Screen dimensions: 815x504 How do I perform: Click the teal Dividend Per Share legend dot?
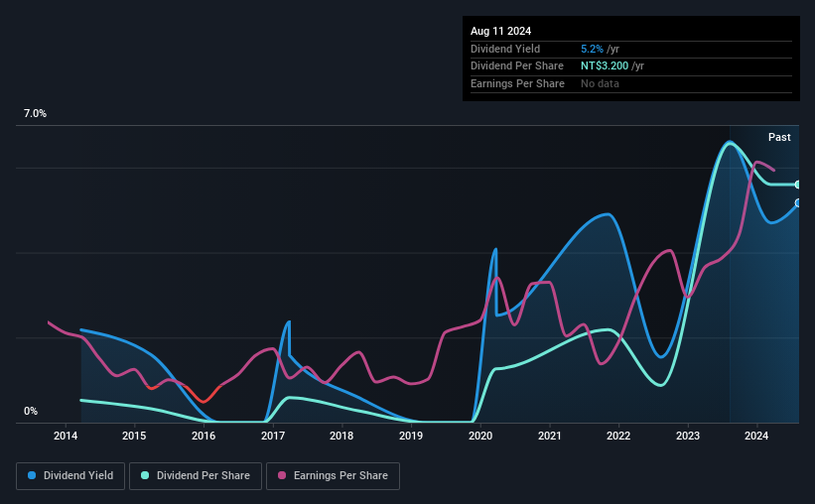click(x=145, y=475)
